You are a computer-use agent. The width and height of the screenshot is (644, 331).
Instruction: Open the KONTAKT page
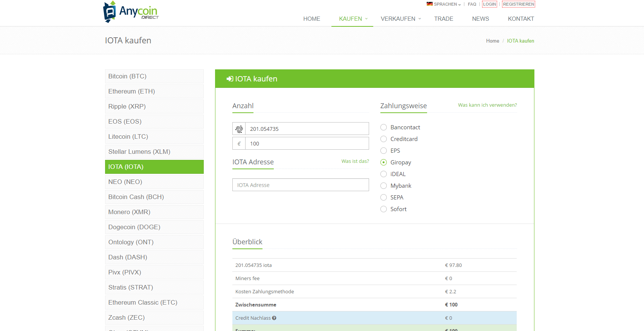tap(521, 19)
